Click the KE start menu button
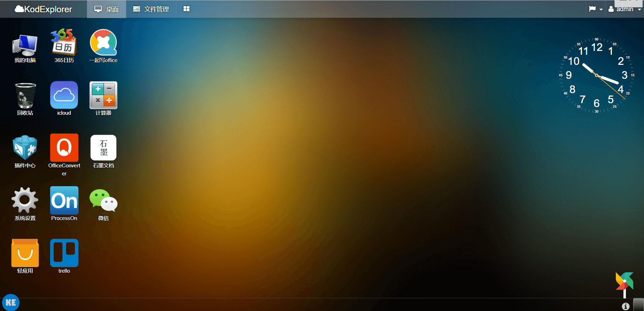 click(11, 302)
